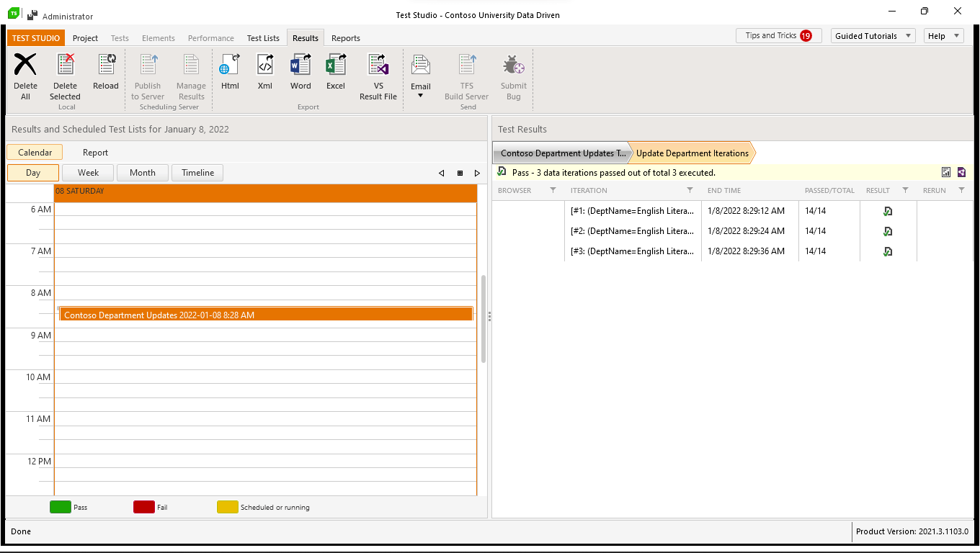980x553 pixels.
Task: Reload results with the Reload icon
Action: pyautogui.click(x=106, y=64)
